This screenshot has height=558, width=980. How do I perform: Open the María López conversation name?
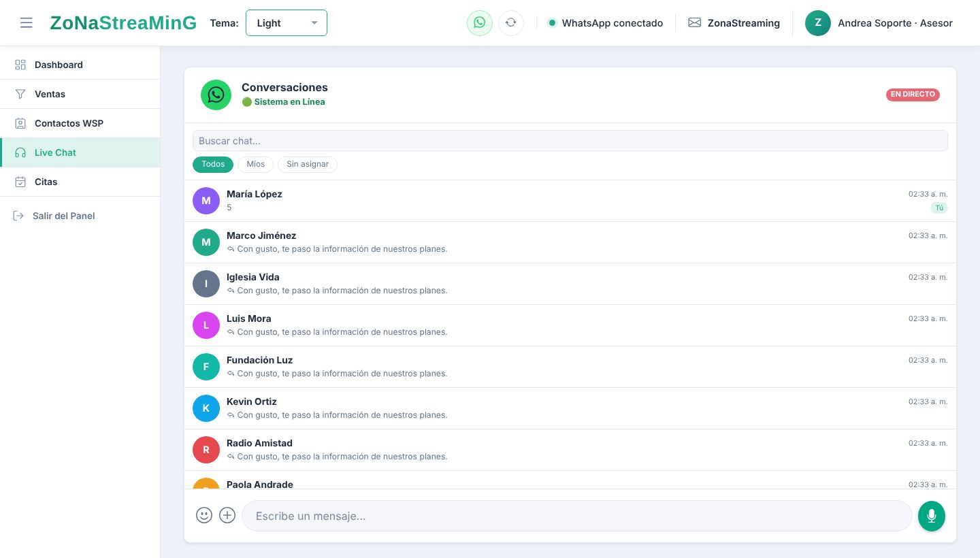tap(255, 194)
